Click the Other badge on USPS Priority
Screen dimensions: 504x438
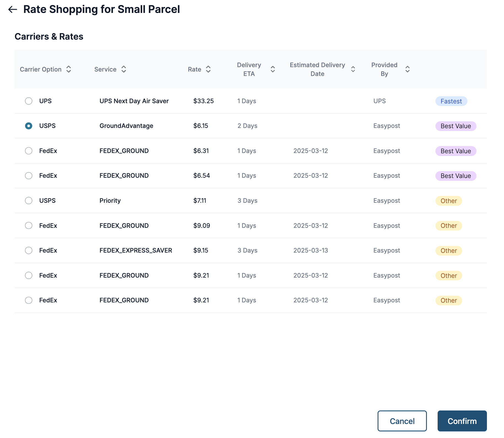pos(448,201)
